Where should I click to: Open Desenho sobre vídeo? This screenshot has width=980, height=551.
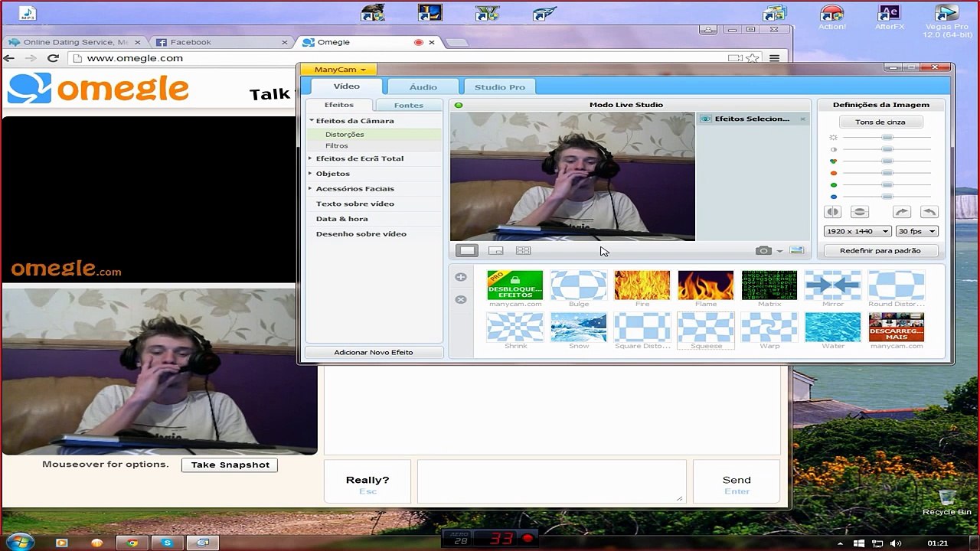[361, 234]
